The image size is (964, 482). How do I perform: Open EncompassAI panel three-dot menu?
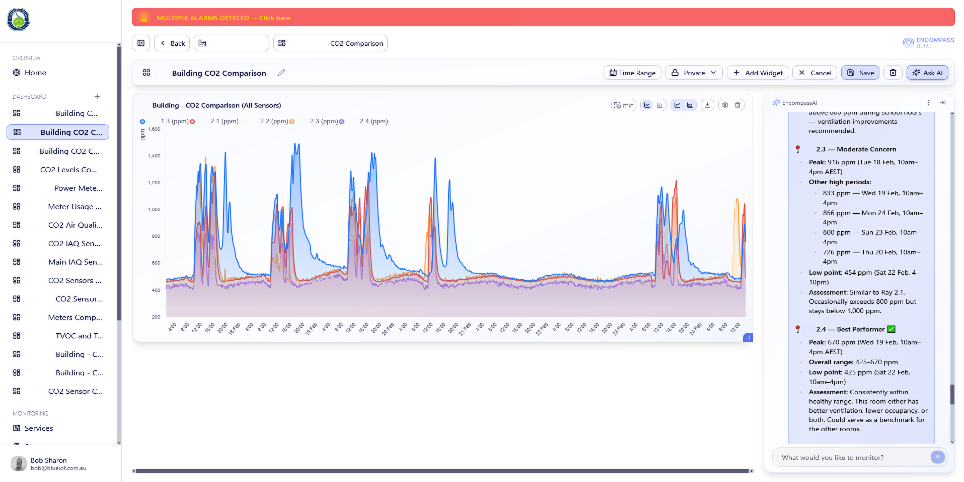click(x=928, y=103)
